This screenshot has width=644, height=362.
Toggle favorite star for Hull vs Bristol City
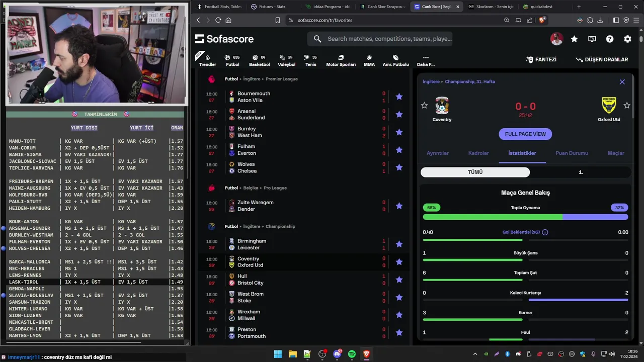399,280
